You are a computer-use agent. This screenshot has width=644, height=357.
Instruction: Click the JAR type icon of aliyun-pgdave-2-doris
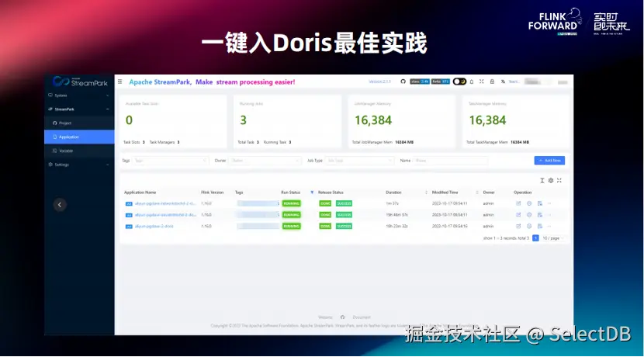pyautogui.click(x=129, y=227)
